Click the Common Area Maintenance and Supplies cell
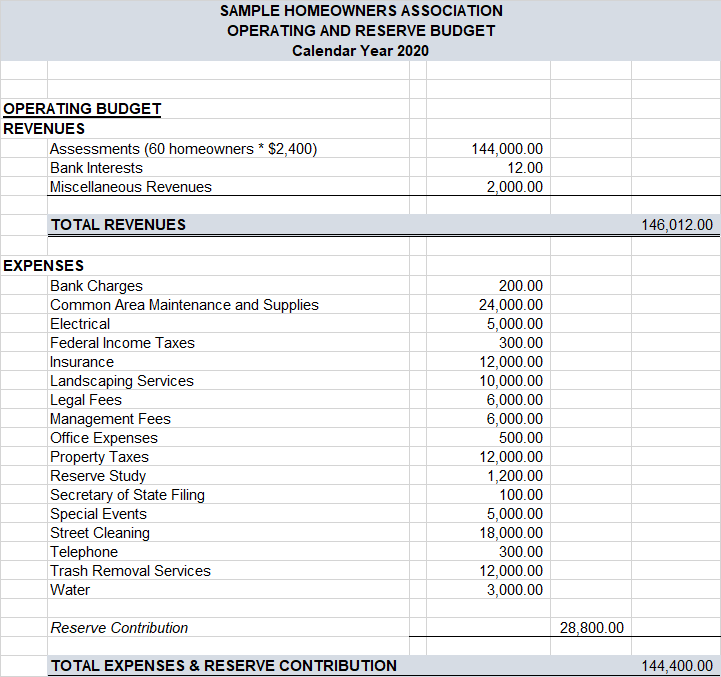Image resolution: width=721 pixels, height=677 pixels. (x=184, y=305)
